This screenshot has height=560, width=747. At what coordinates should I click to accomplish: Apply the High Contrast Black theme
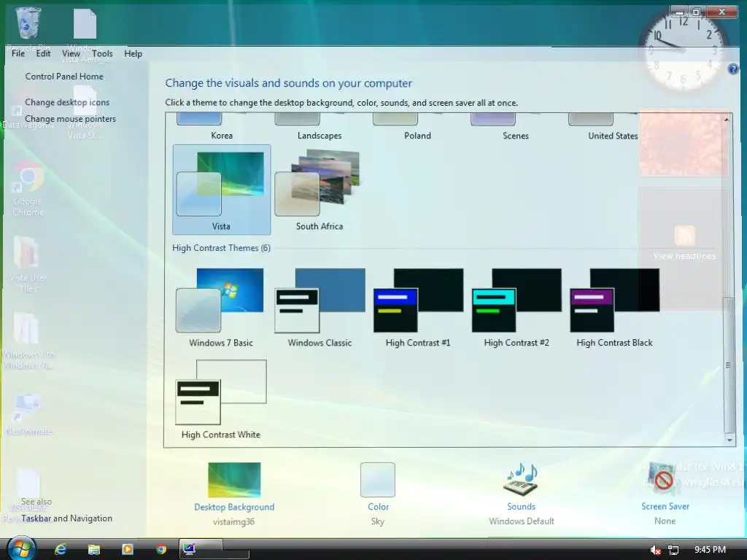point(614,307)
